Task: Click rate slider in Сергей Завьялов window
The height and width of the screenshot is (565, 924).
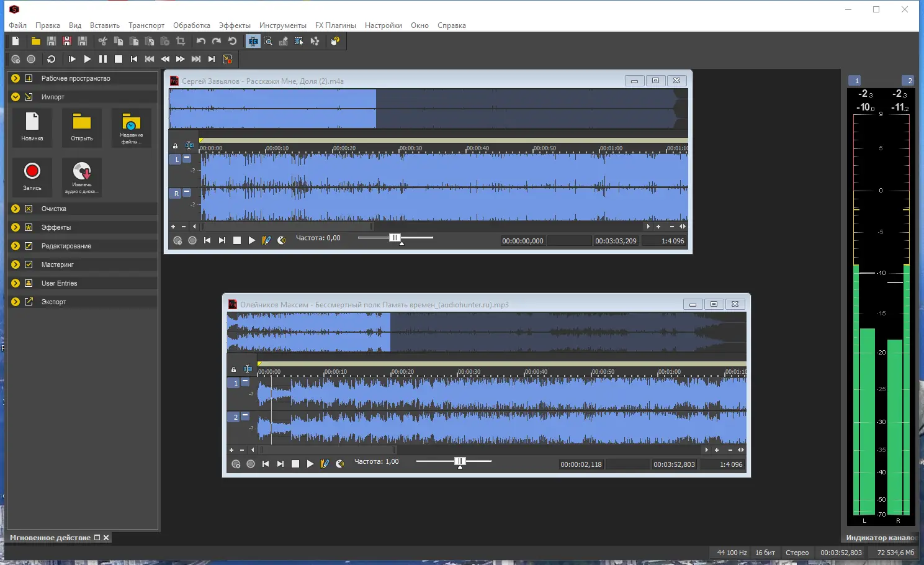Action: coord(395,238)
